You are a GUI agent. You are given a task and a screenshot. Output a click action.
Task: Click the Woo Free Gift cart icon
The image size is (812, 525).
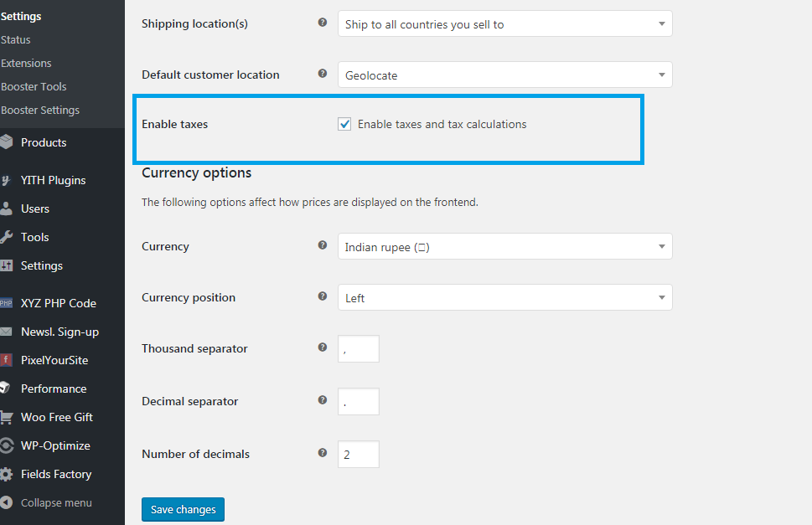[x=6, y=417]
